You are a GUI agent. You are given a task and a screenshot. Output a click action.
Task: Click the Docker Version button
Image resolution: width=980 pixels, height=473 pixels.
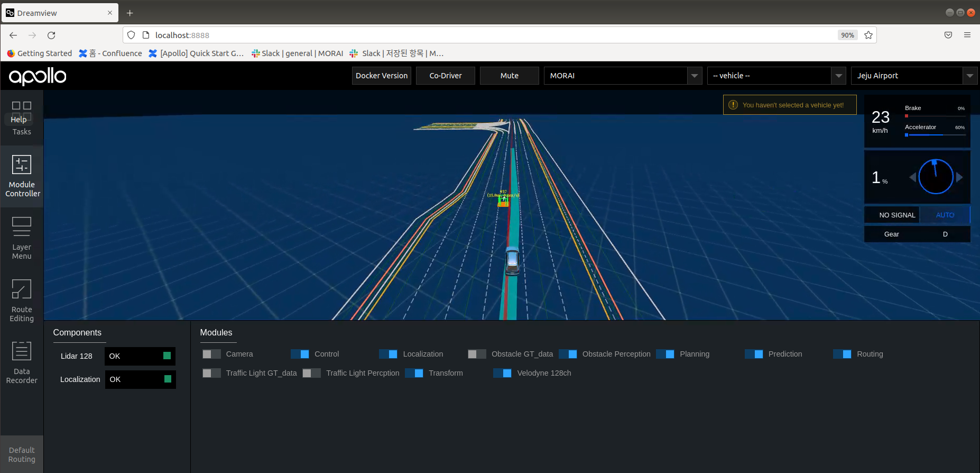382,76
